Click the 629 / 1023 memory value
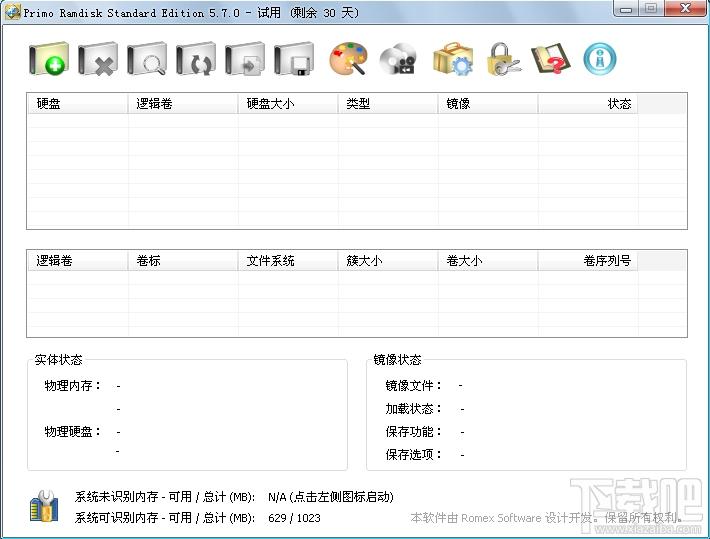Screen dimensions: 710x539 click(294, 518)
